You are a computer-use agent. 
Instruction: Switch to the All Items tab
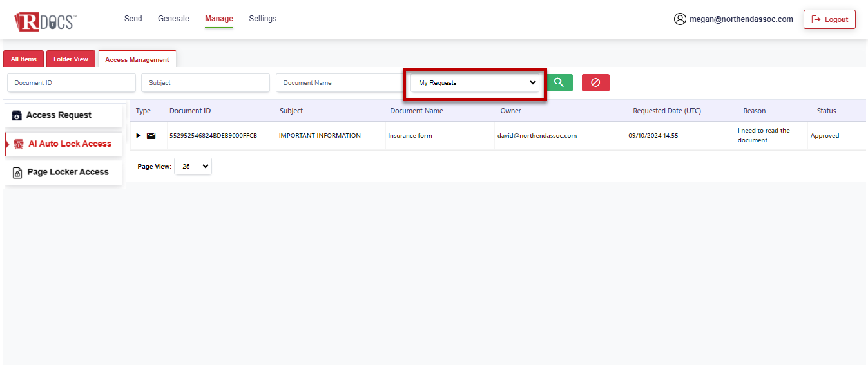point(24,59)
